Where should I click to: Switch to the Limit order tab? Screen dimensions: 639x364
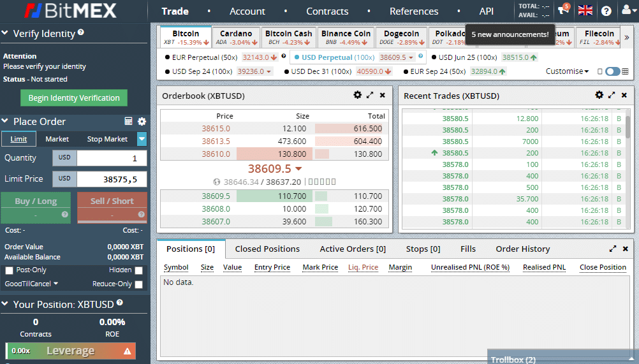point(18,139)
